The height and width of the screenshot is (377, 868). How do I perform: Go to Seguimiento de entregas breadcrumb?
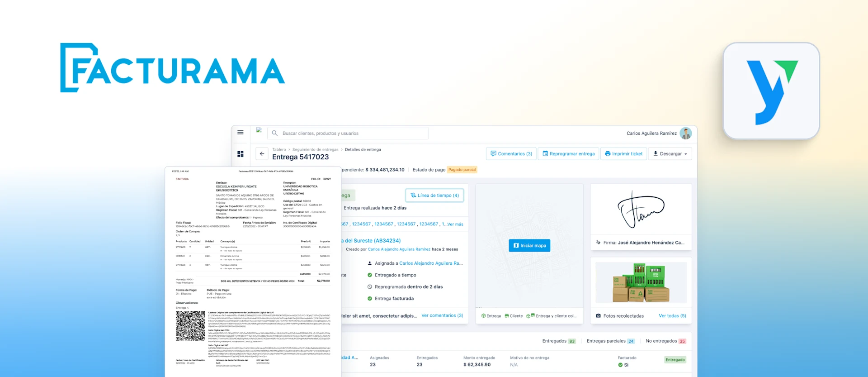[315, 150]
